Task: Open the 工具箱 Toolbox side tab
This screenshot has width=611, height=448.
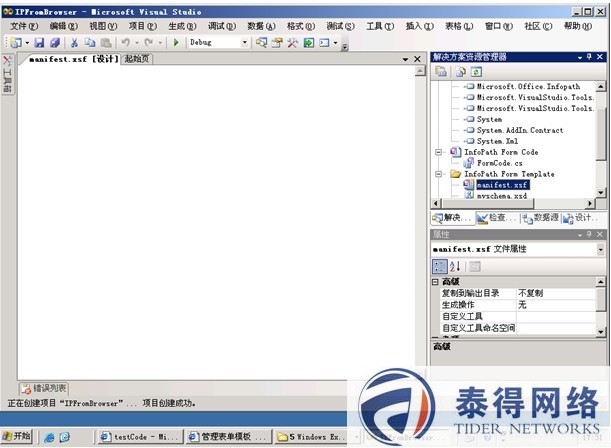Action: pyautogui.click(x=7, y=74)
